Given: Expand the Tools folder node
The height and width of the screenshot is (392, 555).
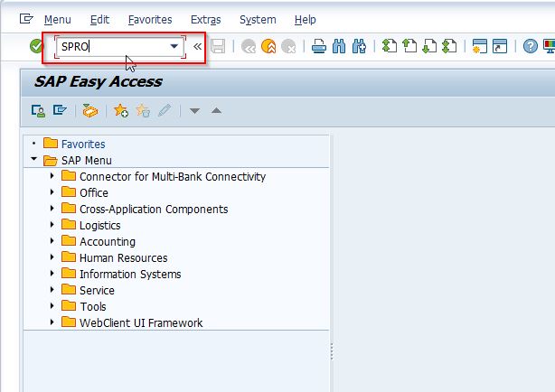Looking at the screenshot, I should click(52, 305).
